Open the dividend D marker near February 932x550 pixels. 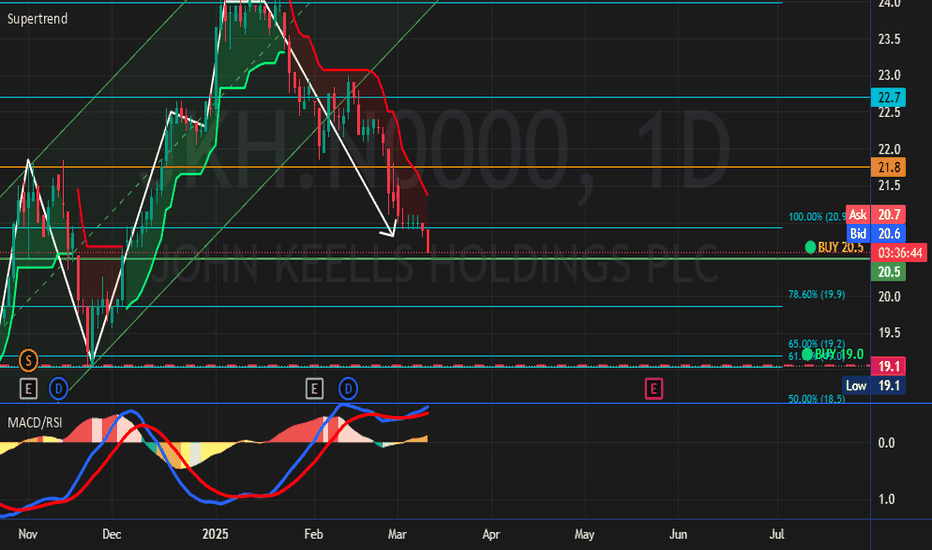tap(348, 389)
